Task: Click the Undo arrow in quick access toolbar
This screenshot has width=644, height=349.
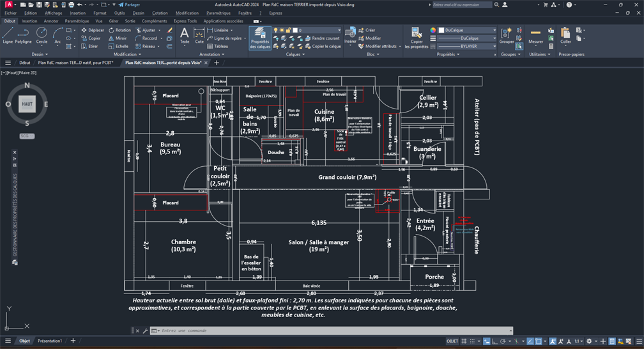Action: click(80, 5)
